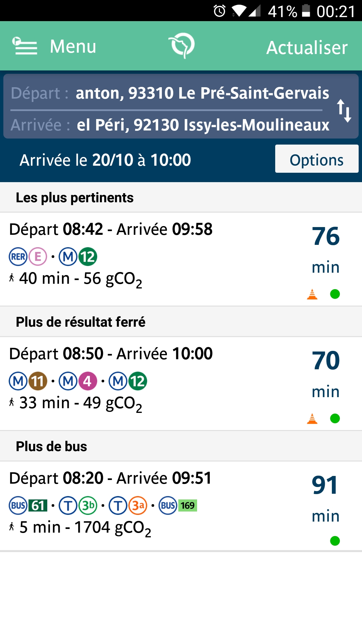Viewport: 362px width, 644px height.
Task: Change arrival date and time 20/10 à 10:00
Action: click(x=105, y=160)
